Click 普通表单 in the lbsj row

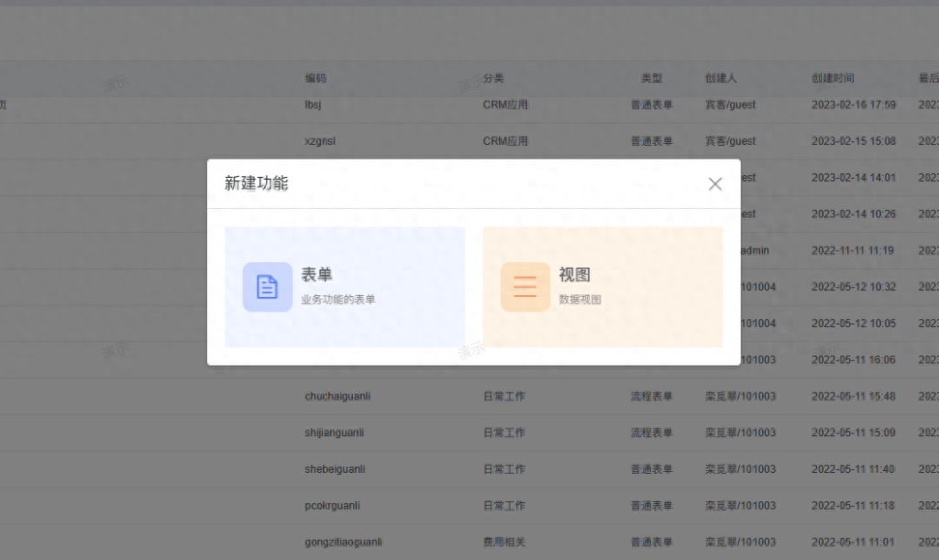[x=652, y=104]
